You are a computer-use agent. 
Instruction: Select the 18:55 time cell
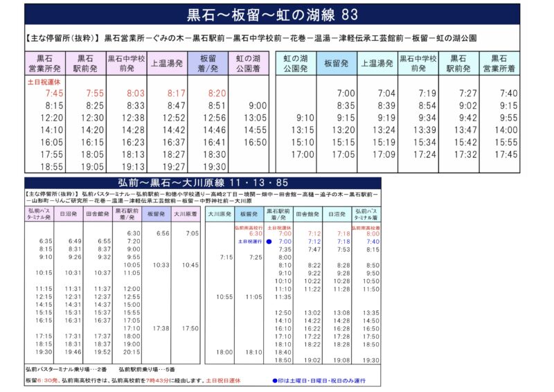[52, 167]
